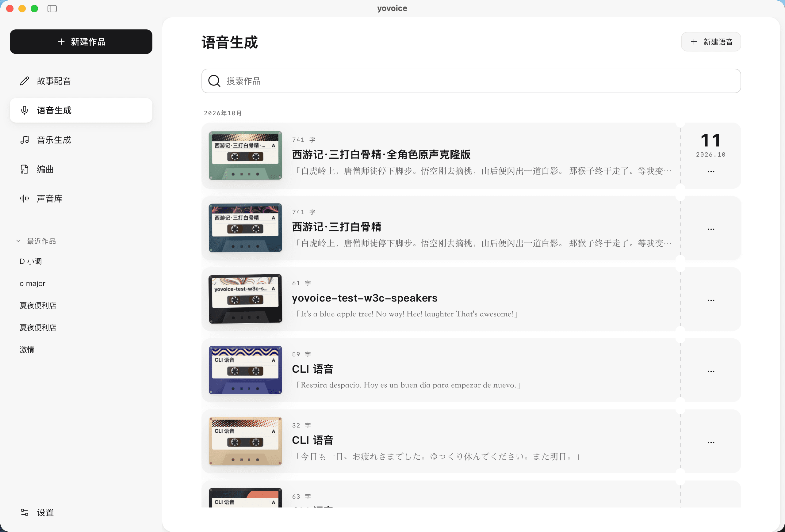785x532 pixels.
Task: Open the purple CLI 语音 cassette thumbnail
Action: coord(245,370)
